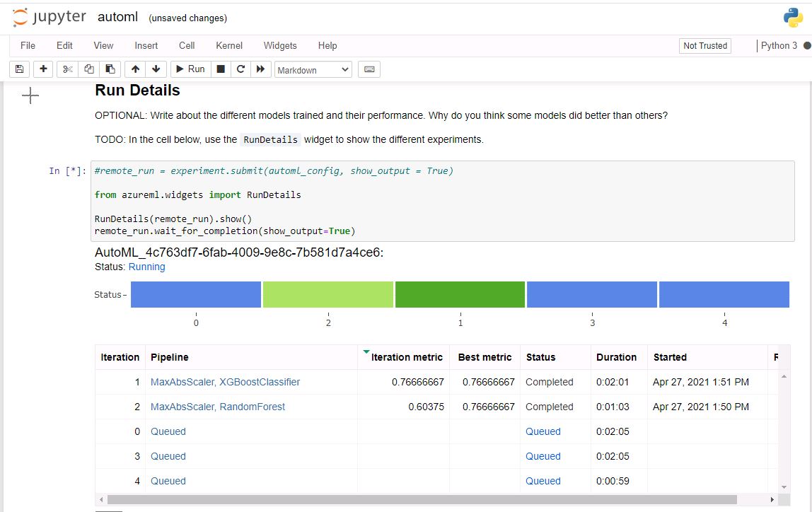Cut the selected cell
The height and width of the screenshot is (512, 812).
tap(67, 69)
